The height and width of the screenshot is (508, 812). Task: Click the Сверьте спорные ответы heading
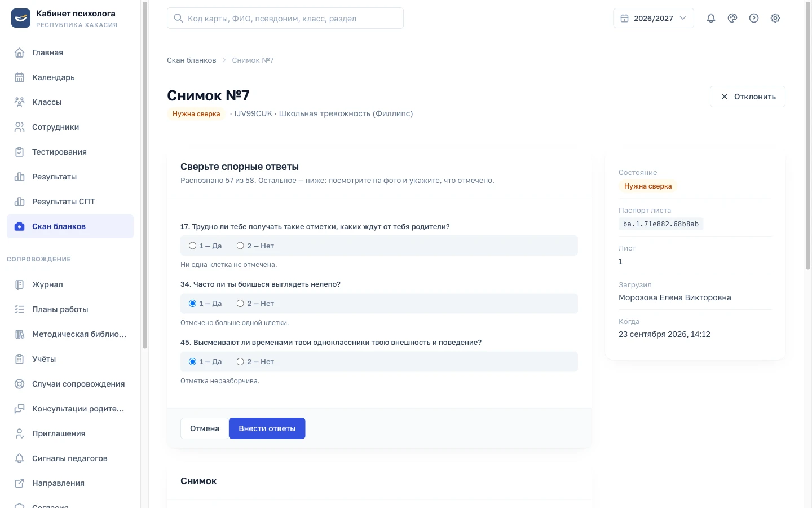point(240,167)
